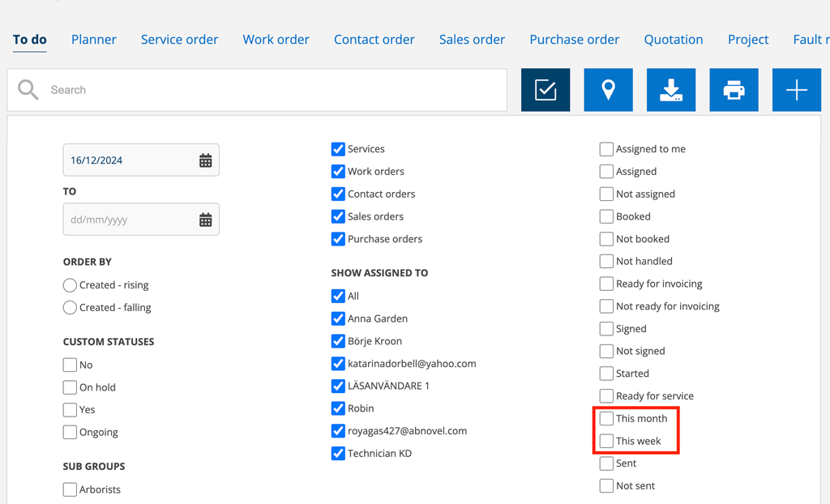
Task: Check the Ongoing custom status
Action: pyautogui.click(x=70, y=432)
